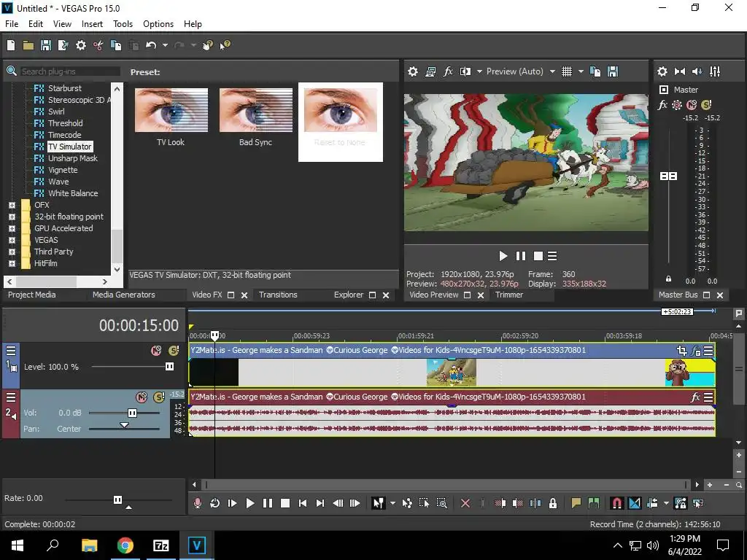Expand the HitFilm folder
The image size is (747, 560).
pyautogui.click(x=12, y=263)
